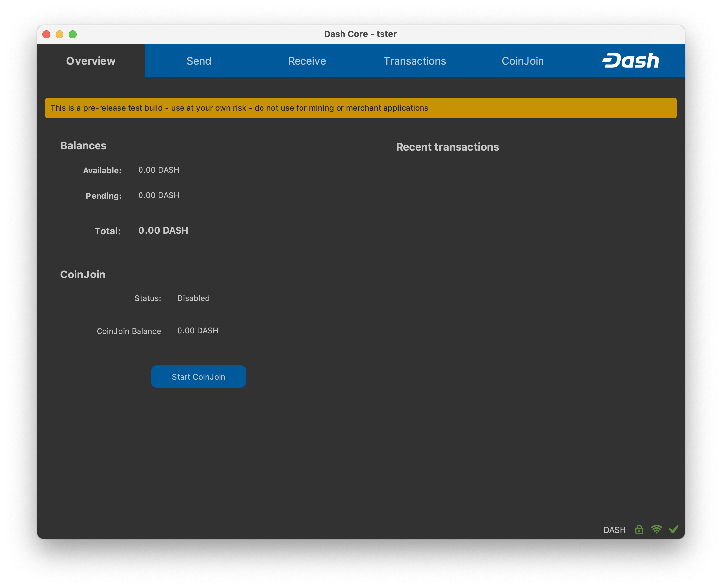
Task: Click the Total balance 0.00 DASH
Action: coord(163,230)
